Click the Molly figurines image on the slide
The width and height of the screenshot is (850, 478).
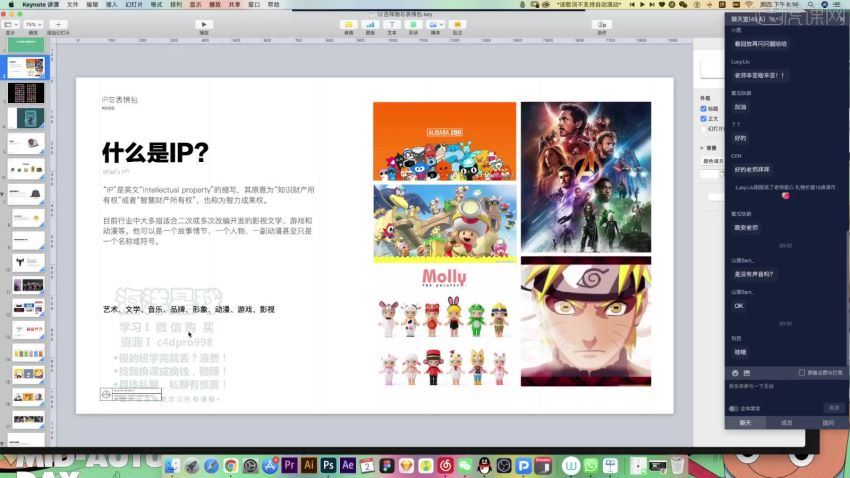pos(445,327)
